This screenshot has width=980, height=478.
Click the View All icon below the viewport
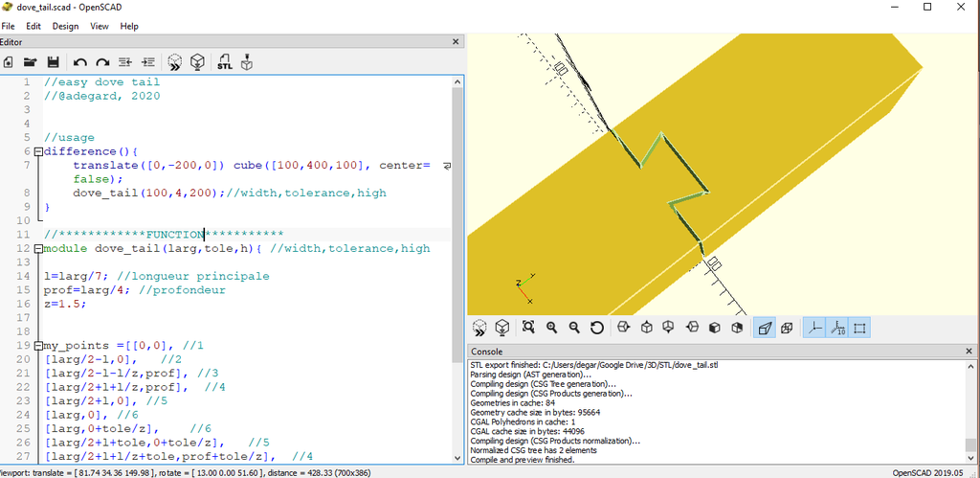click(528, 328)
